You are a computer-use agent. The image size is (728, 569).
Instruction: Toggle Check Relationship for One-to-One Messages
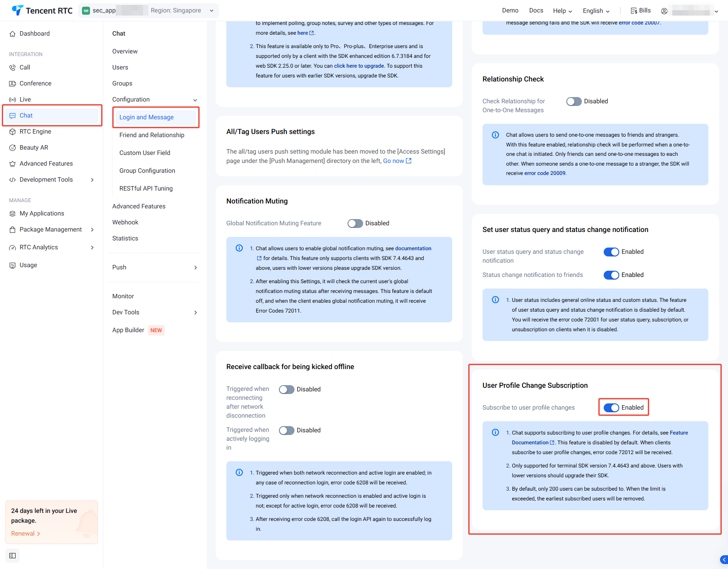pyautogui.click(x=574, y=102)
